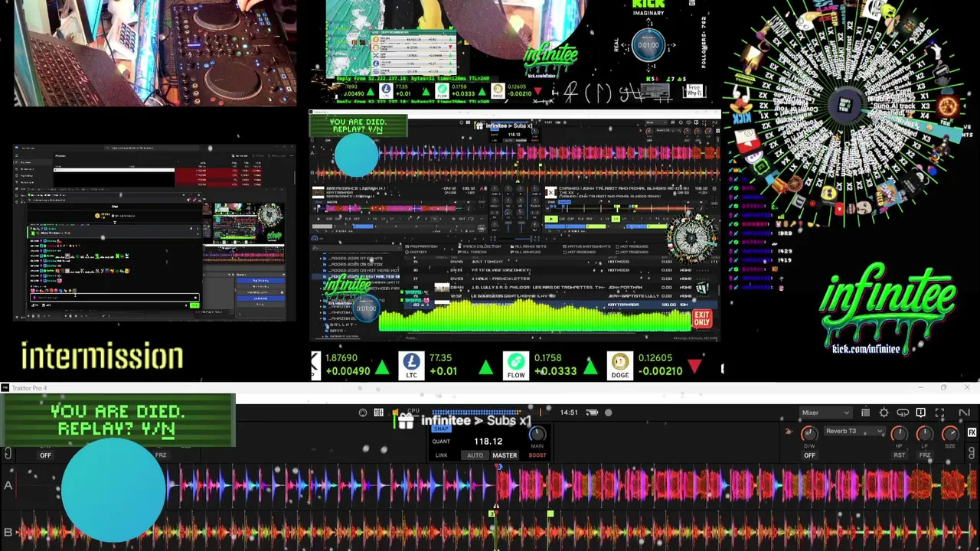This screenshot has width=980, height=551.
Task: Toggle right FX unit OFF button under D/W
Action: pyautogui.click(x=809, y=455)
